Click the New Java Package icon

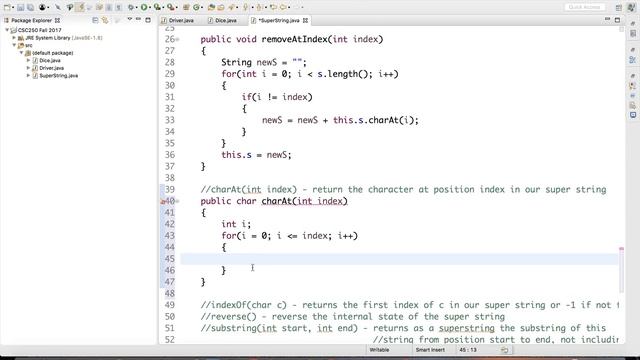pos(186,7)
